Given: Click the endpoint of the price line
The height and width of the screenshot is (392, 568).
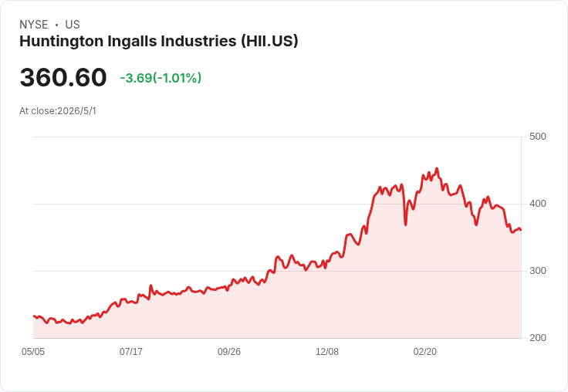Looking at the screenshot, I should (x=521, y=230).
